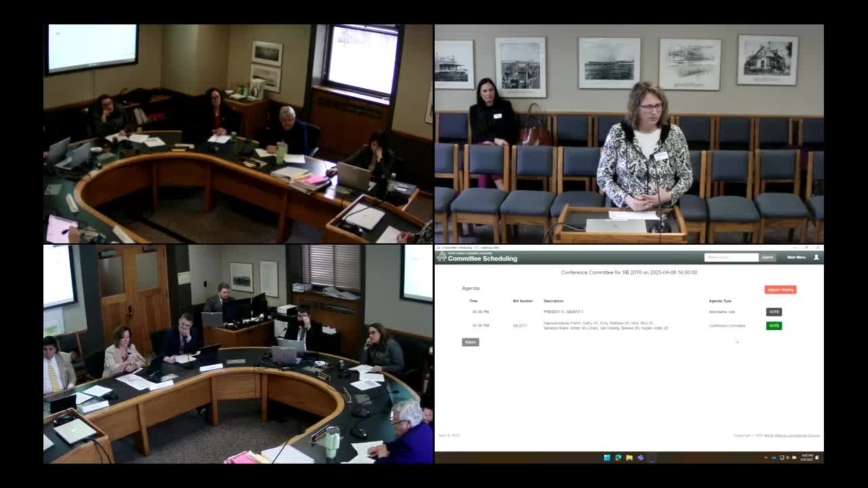Click the red Adjourn Hearing button
Screen dimensions: 868x488
780,289
